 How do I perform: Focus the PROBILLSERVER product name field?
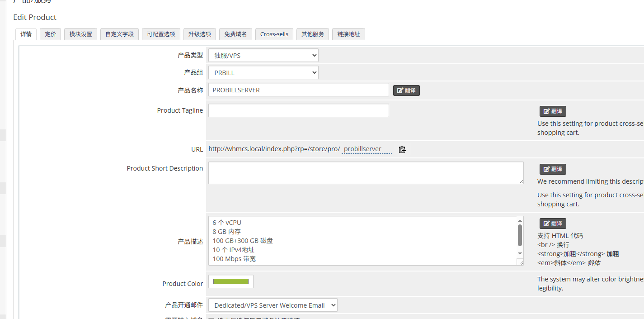coord(298,90)
